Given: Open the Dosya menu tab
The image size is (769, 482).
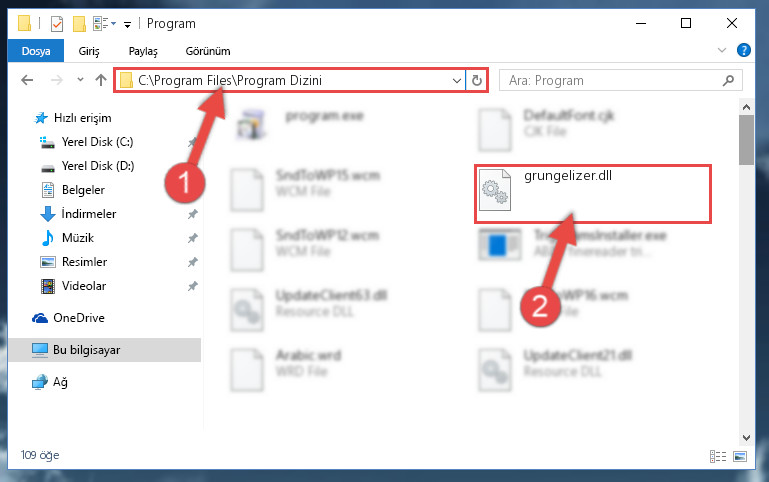Looking at the screenshot, I should pos(36,51).
